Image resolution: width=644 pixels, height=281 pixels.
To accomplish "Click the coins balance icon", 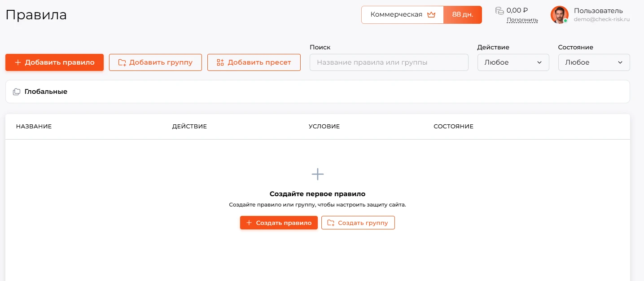I will coord(499,10).
